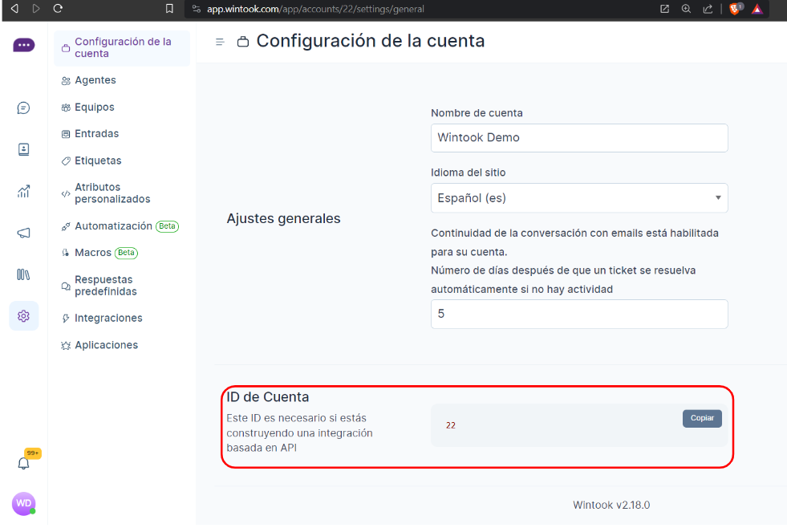Open the reports chart icon

pyautogui.click(x=23, y=191)
